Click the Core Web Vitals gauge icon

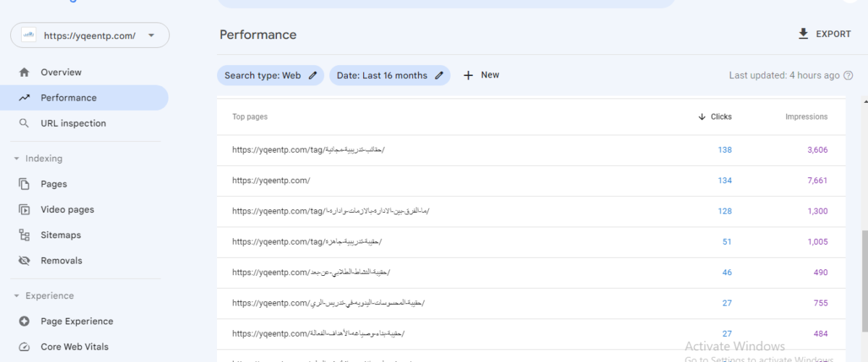click(25, 347)
